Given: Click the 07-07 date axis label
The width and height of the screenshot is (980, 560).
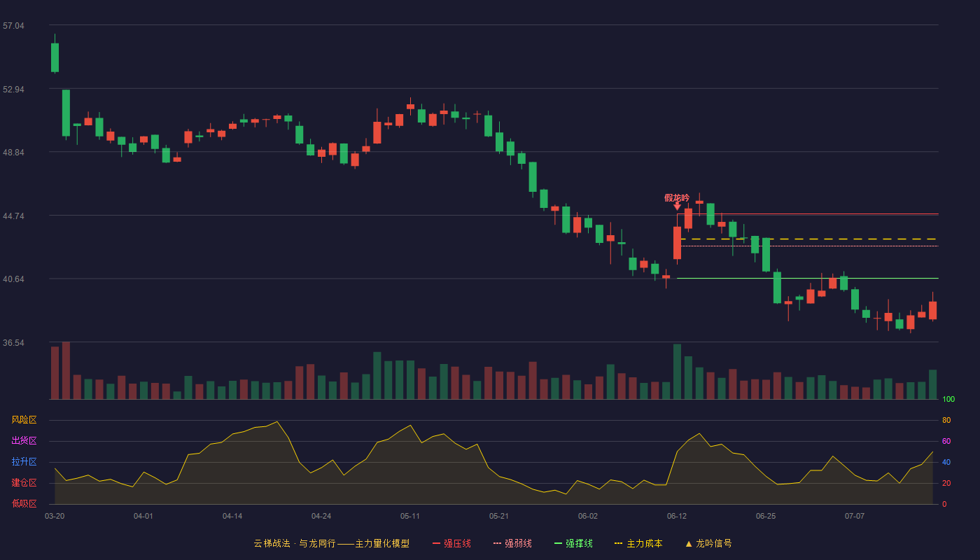Looking at the screenshot, I should 855,516.
